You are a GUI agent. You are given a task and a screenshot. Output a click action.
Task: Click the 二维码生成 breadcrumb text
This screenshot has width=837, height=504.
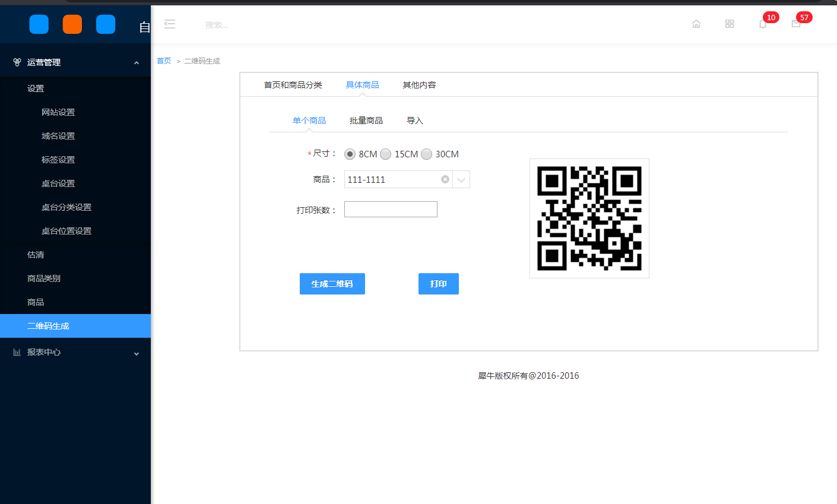point(202,61)
